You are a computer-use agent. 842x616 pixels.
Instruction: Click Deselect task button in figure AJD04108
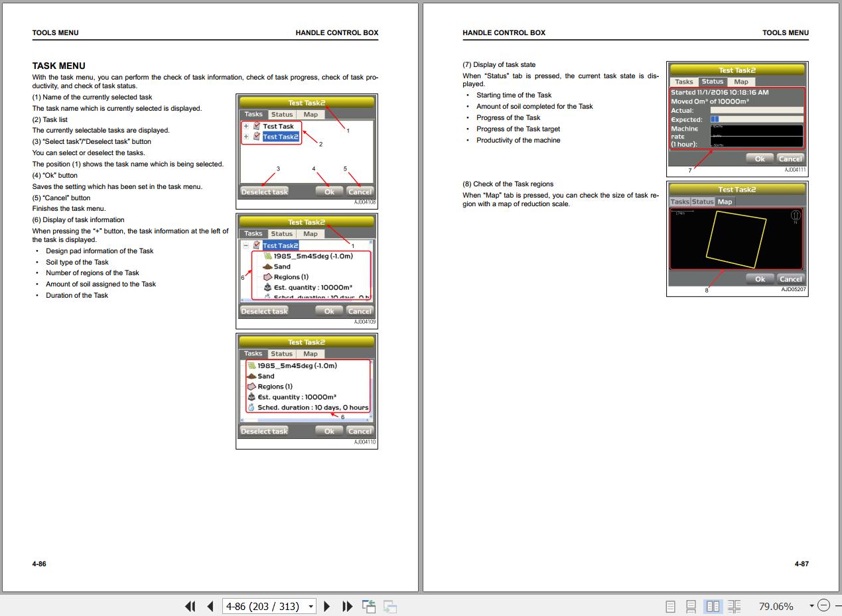[x=264, y=192]
